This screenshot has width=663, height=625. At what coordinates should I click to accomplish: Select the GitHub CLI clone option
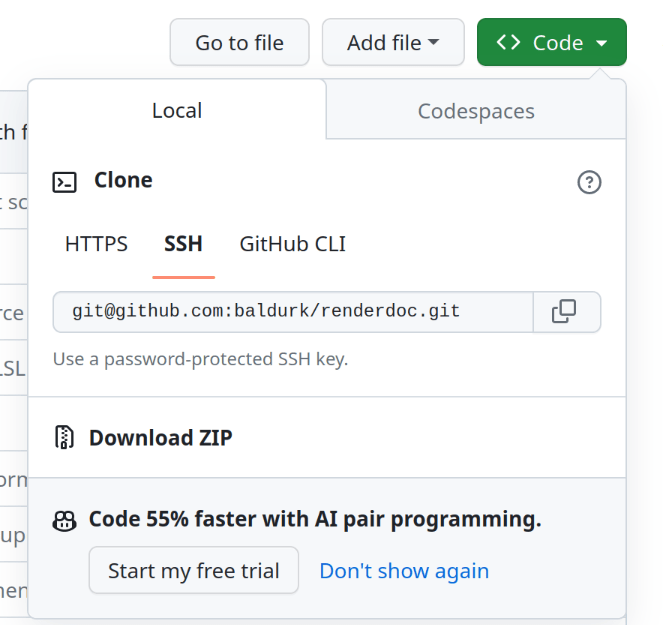(293, 244)
